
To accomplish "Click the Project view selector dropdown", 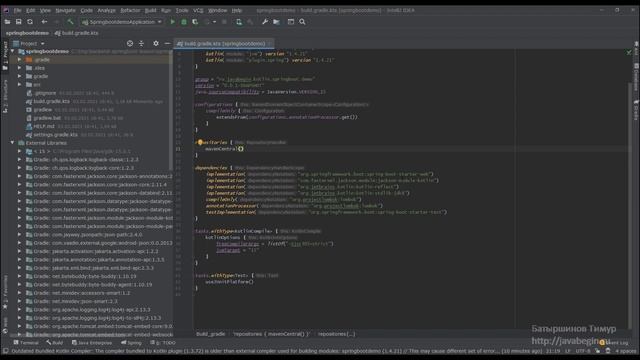I will point(29,43).
